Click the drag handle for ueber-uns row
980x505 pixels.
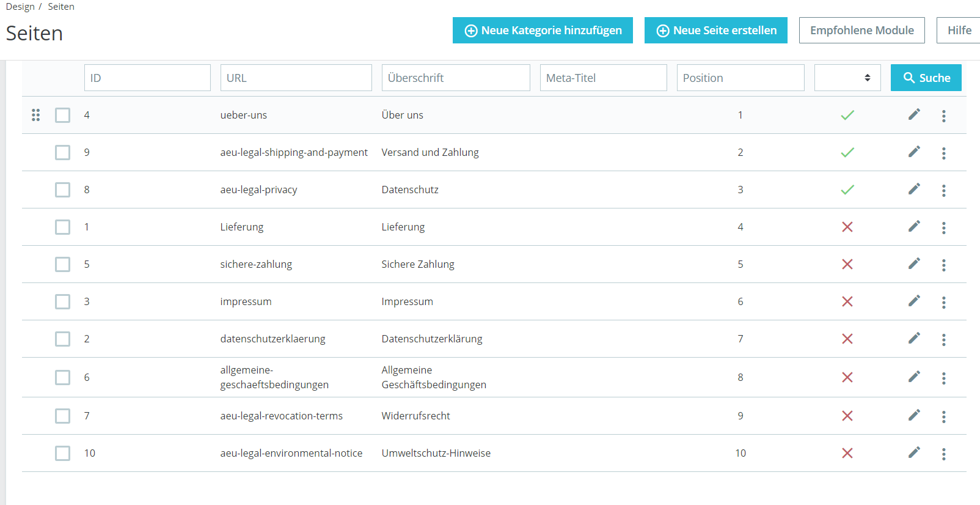point(36,115)
